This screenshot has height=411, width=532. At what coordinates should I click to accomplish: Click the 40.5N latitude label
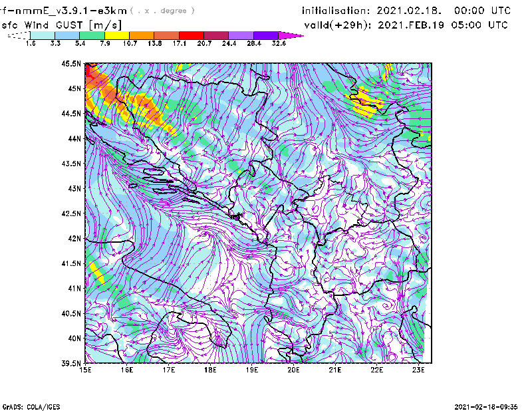coord(71,314)
